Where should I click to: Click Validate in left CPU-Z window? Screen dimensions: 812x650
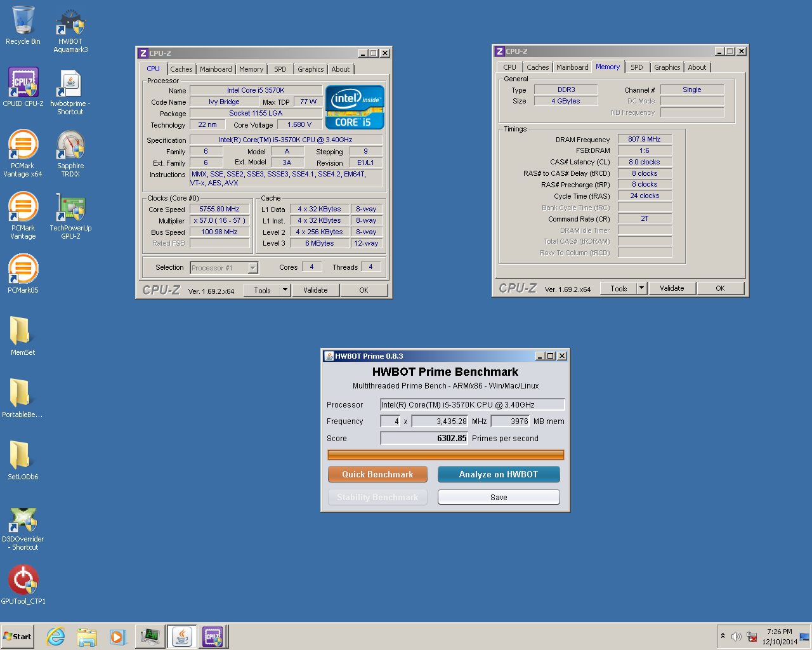click(315, 290)
